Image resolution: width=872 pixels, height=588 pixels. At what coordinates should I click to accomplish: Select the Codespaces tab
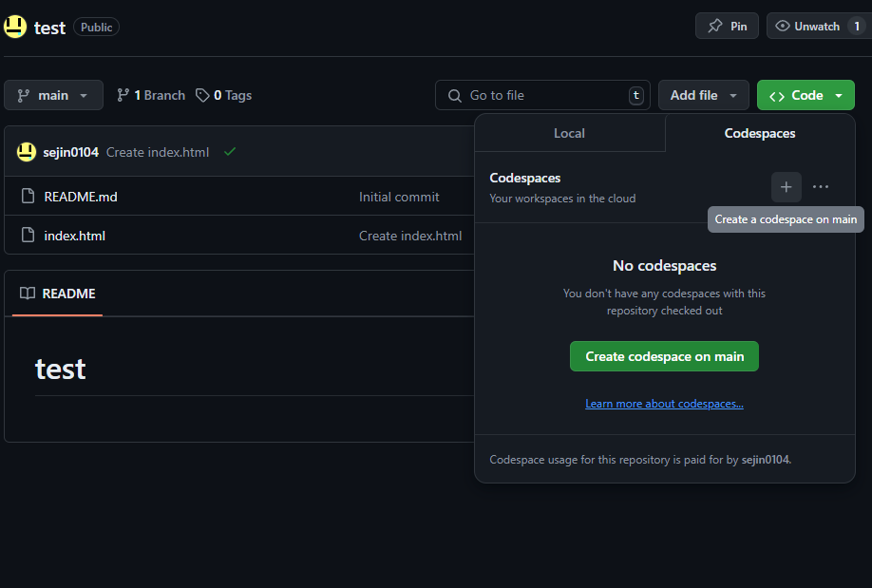click(760, 133)
